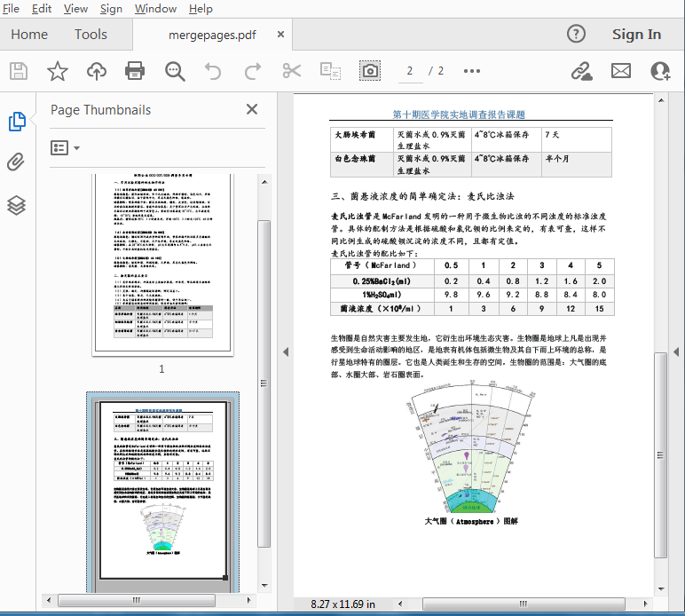Image resolution: width=685 pixels, height=616 pixels.
Task: Open the Attachments paperclip panel
Action: (16, 162)
